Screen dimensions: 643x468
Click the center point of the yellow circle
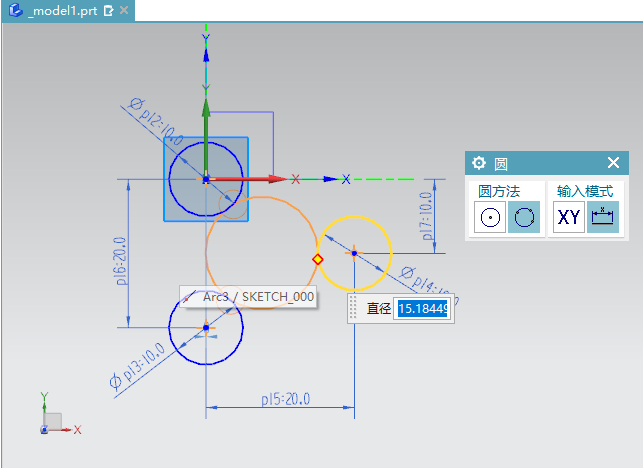354,253
